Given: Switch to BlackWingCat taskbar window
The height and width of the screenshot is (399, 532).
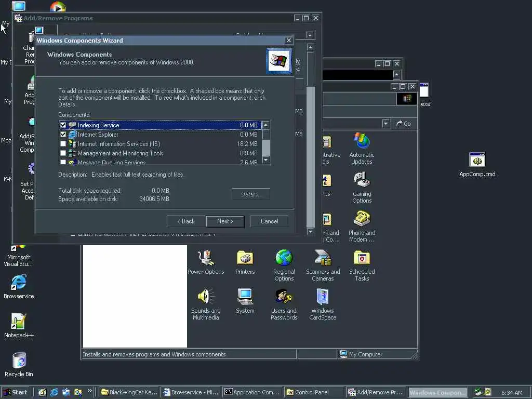Looking at the screenshot, I should pyautogui.click(x=129, y=392).
